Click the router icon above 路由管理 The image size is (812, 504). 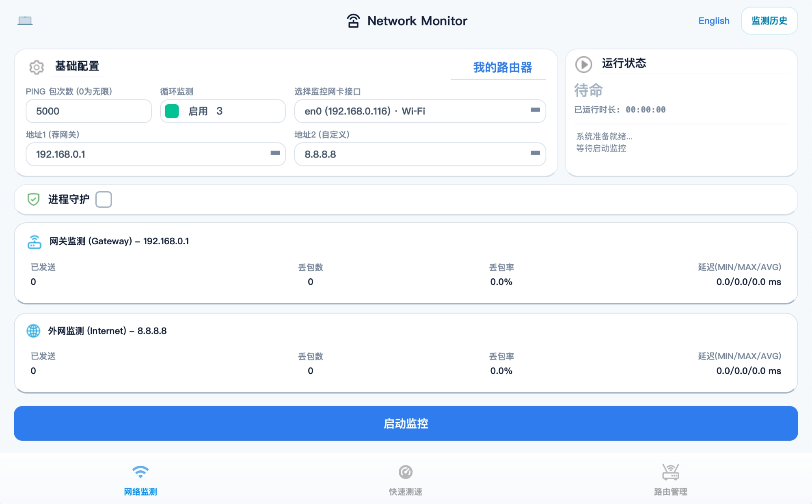click(x=671, y=472)
